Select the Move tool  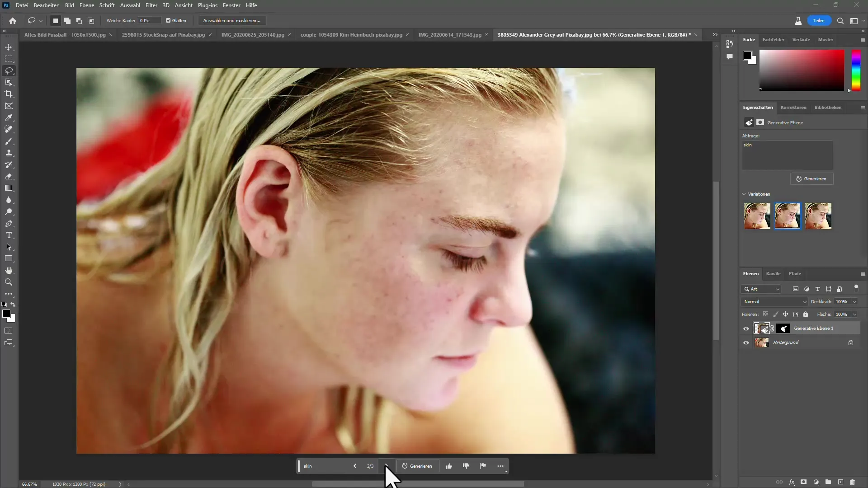(x=9, y=47)
